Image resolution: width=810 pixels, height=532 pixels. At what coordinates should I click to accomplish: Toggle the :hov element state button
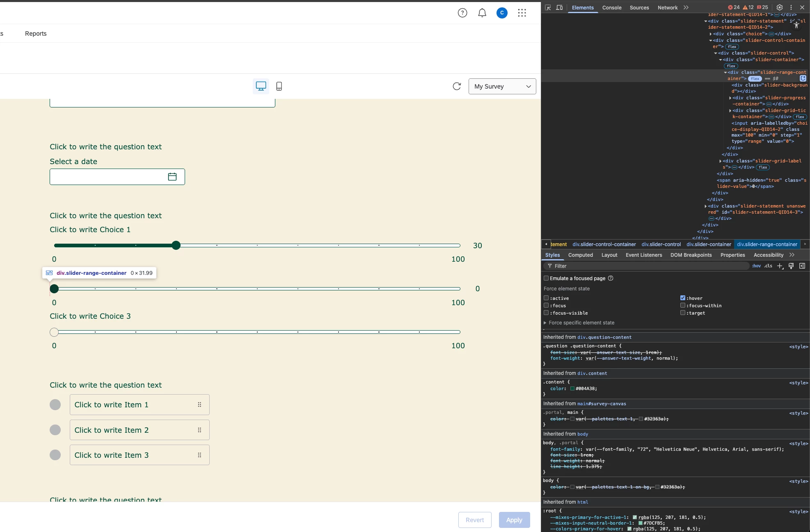coord(756,266)
